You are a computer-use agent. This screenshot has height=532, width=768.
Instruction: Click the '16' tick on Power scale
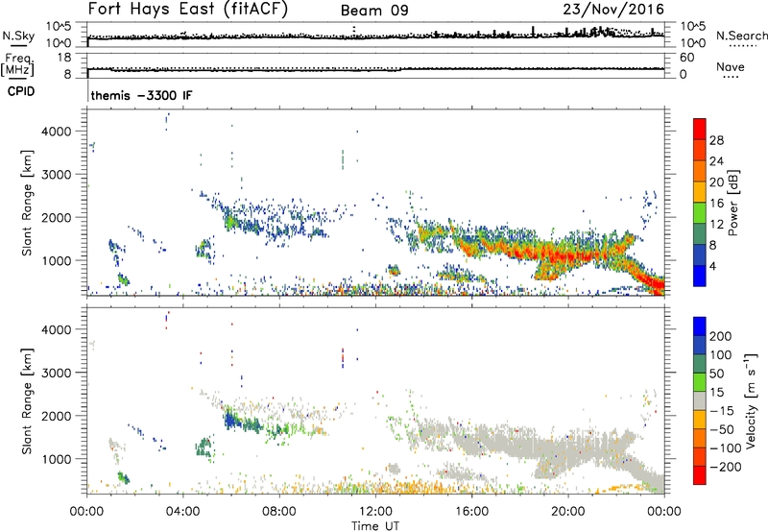tap(716, 204)
